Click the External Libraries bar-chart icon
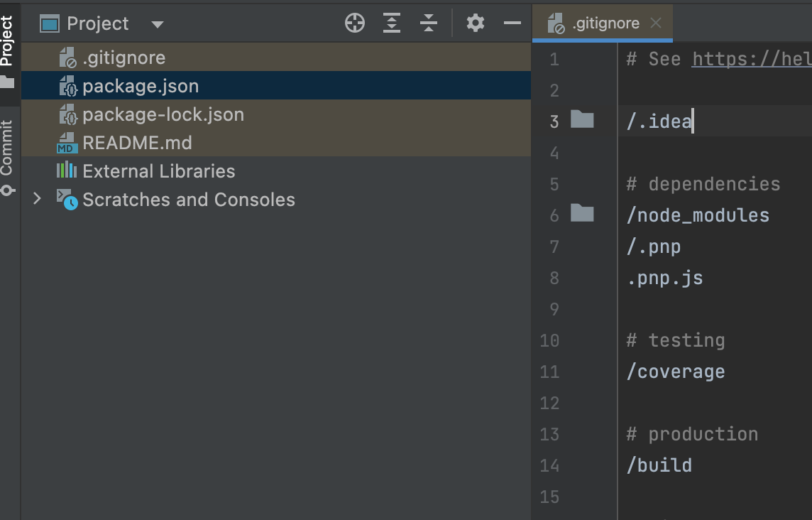 [x=67, y=170]
